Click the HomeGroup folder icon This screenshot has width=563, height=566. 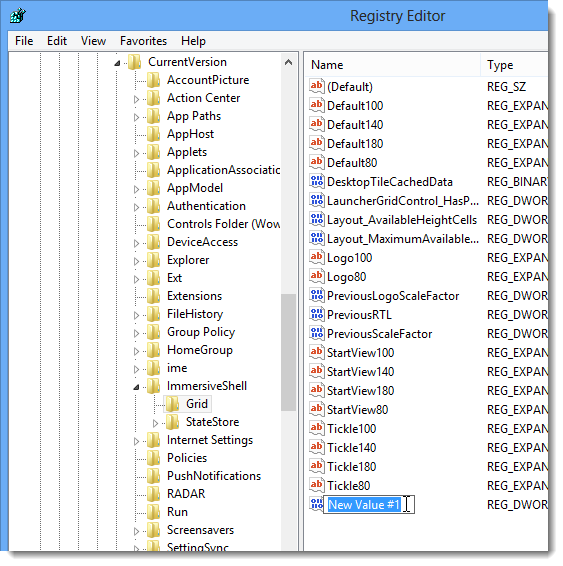coord(153,350)
